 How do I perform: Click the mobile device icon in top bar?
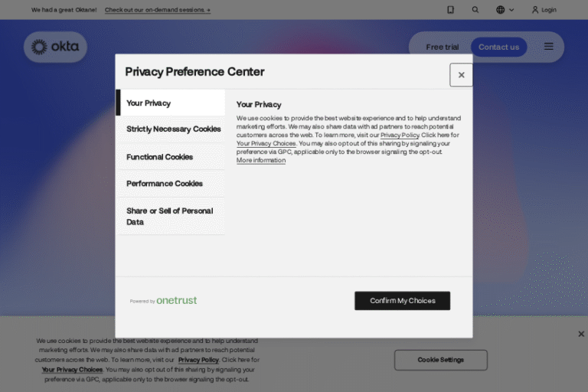pyautogui.click(x=450, y=10)
